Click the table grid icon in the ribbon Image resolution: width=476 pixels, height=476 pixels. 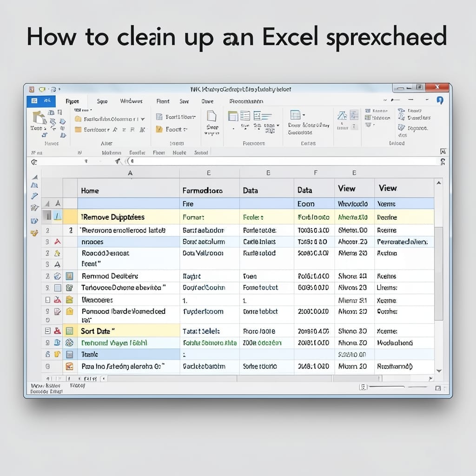coord(295,115)
